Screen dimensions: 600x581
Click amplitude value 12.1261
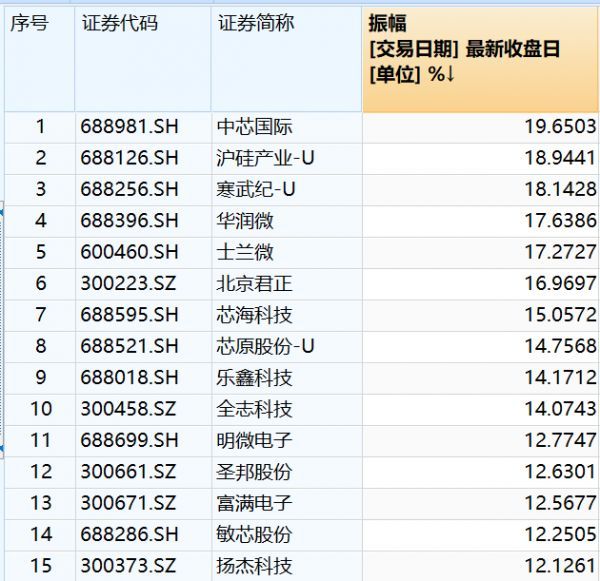point(560,566)
